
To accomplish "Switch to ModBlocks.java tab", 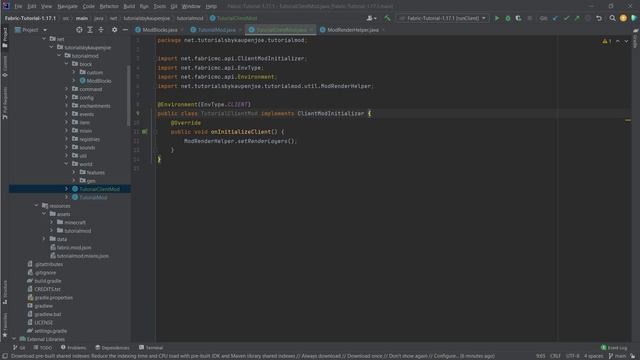I will click(160, 30).
